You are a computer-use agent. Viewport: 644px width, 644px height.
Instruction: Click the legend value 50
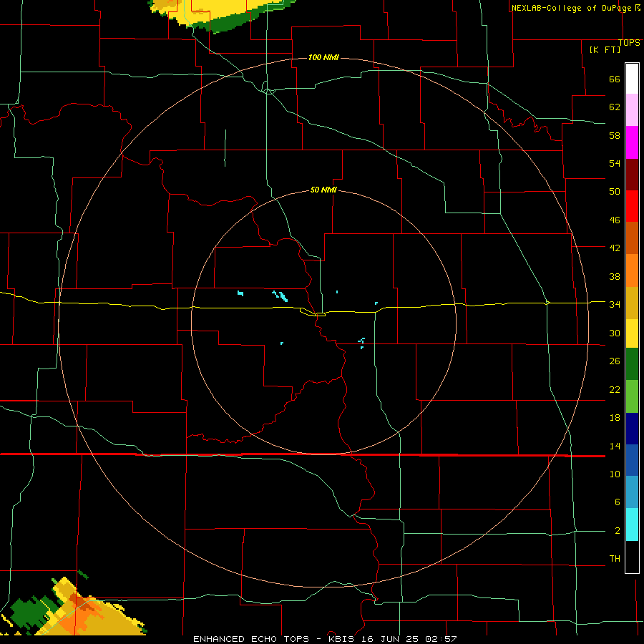615,192
